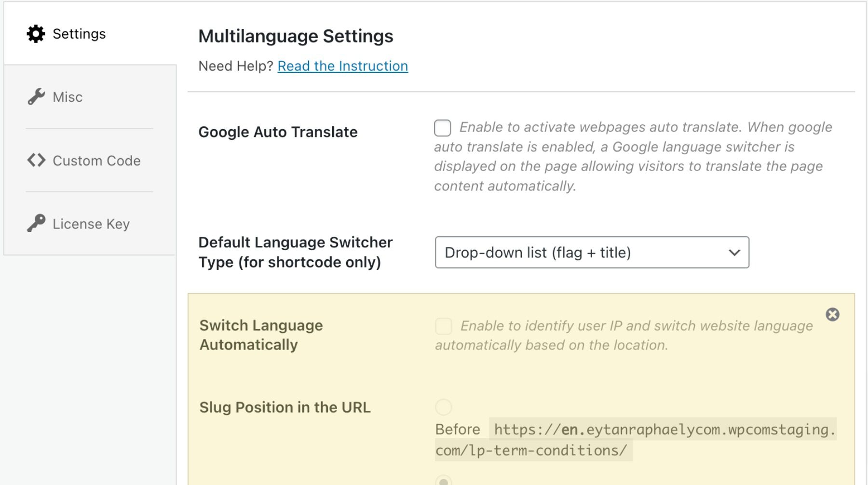Select the lower slug position radio option
Image resolution: width=868 pixels, height=485 pixels.
[x=443, y=482]
